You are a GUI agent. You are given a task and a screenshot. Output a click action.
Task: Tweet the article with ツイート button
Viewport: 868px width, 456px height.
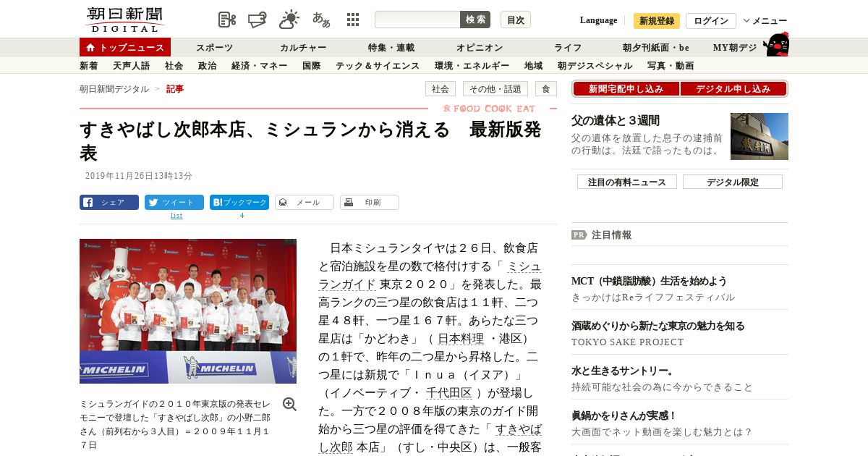pos(174,203)
